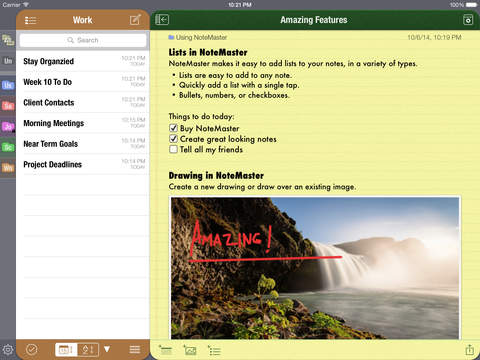Click the Drawing in NoteMaster heading

pyautogui.click(x=216, y=175)
